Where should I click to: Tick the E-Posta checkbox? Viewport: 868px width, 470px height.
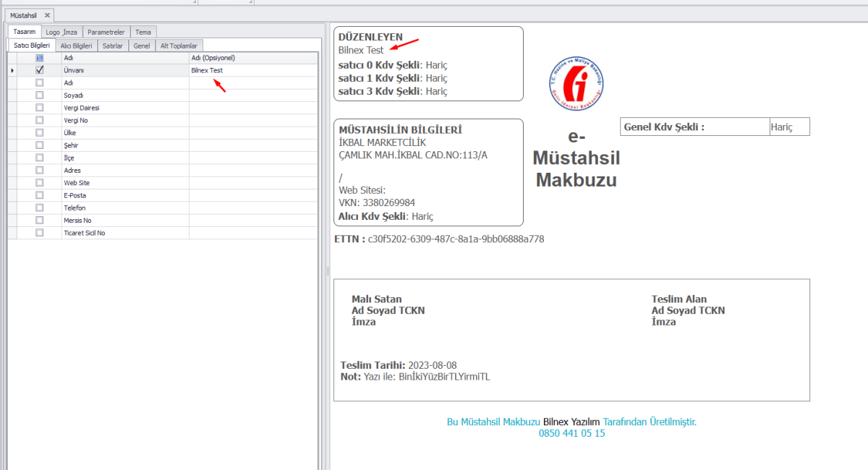point(40,195)
